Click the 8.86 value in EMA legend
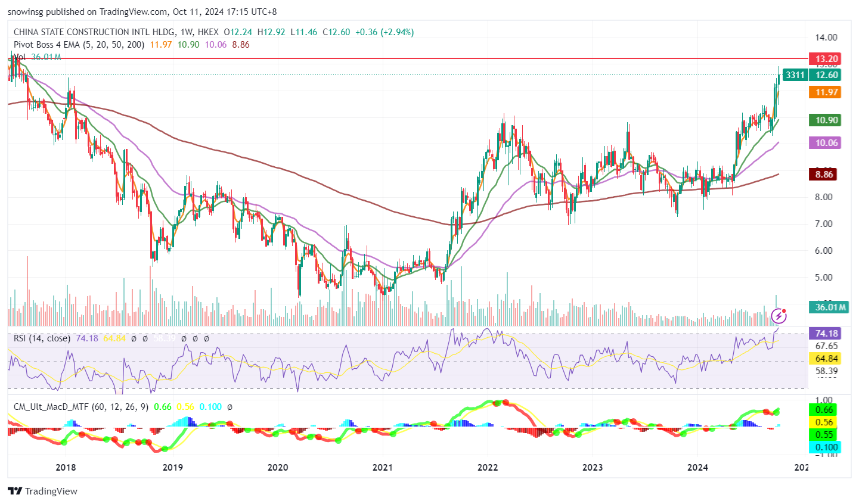 241,45
